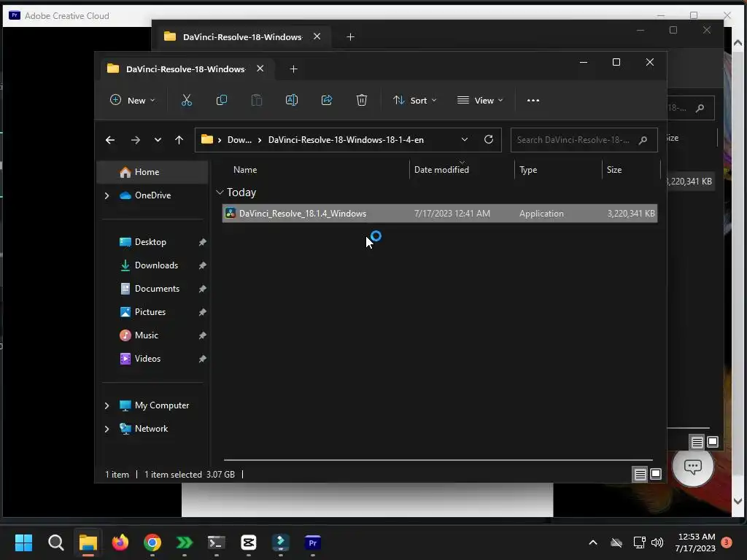Expand the OneDrive tree node
This screenshot has height=560, width=747.
point(107,195)
